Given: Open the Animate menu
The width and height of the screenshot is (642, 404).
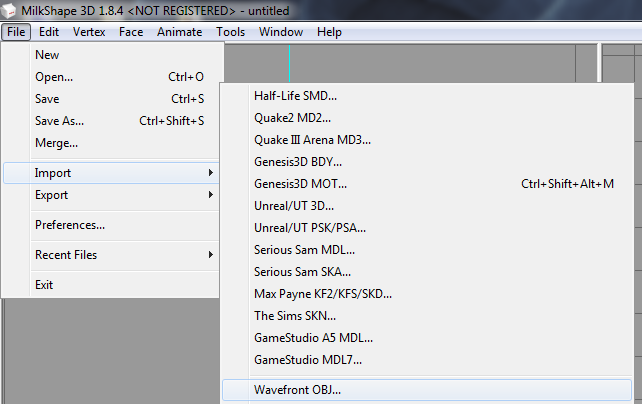Looking at the screenshot, I should [x=179, y=32].
